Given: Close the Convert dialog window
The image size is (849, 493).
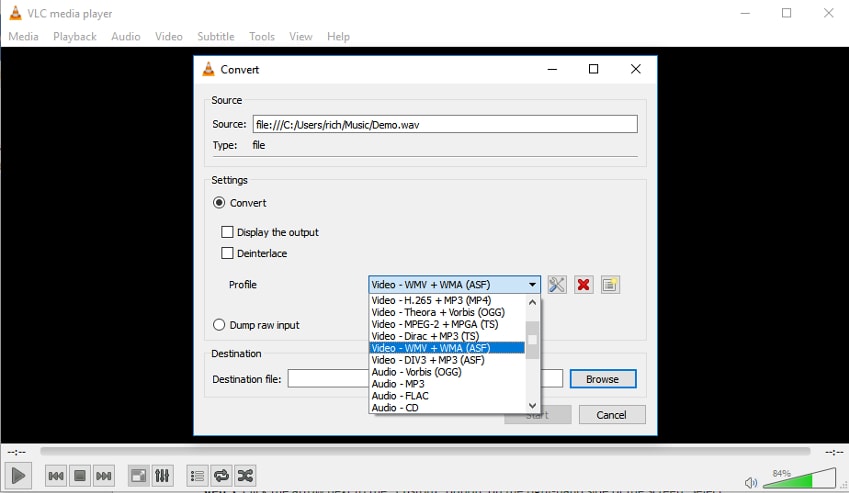Looking at the screenshot, I should point(636,69).
